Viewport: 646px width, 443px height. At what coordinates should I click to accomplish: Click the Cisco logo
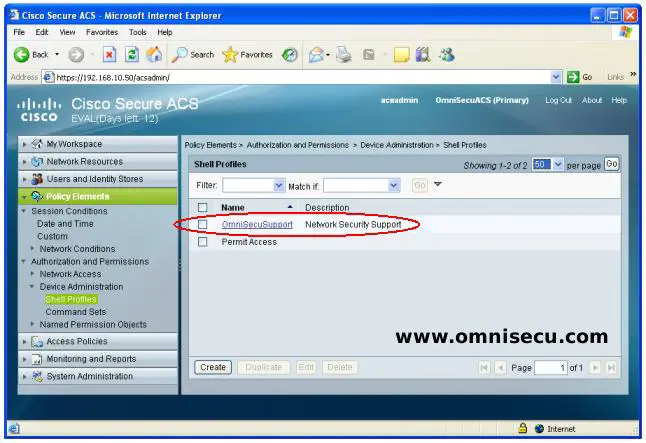coord(39,110)
